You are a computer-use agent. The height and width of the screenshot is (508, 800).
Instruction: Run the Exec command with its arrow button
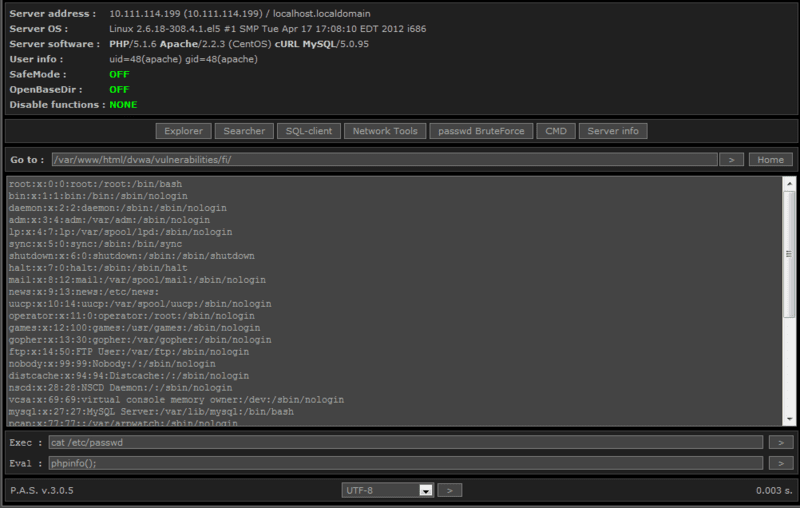click(x=780, y=442)
